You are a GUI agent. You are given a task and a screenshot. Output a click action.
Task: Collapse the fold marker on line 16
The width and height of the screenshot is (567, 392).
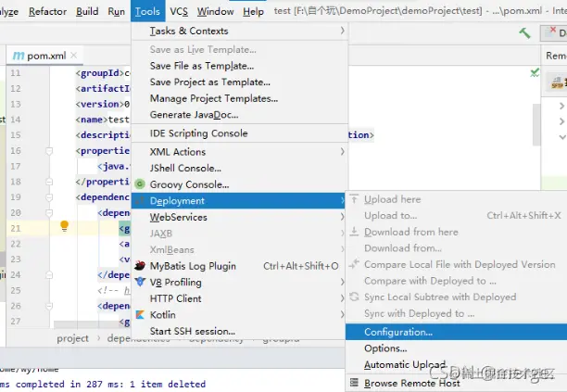click(49, 151)
